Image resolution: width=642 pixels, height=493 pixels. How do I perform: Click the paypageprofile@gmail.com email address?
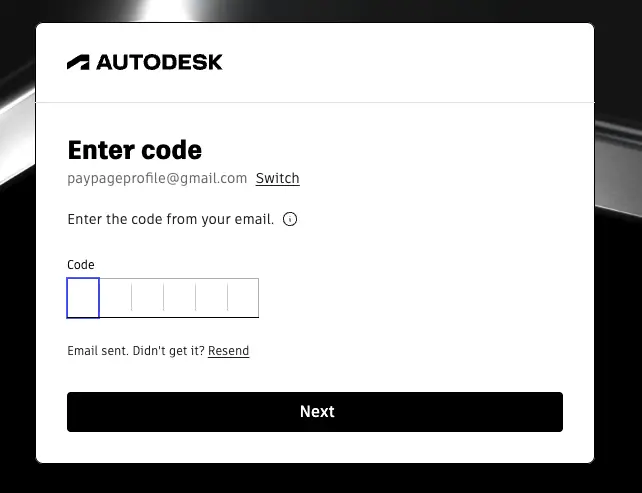[157, 178]
